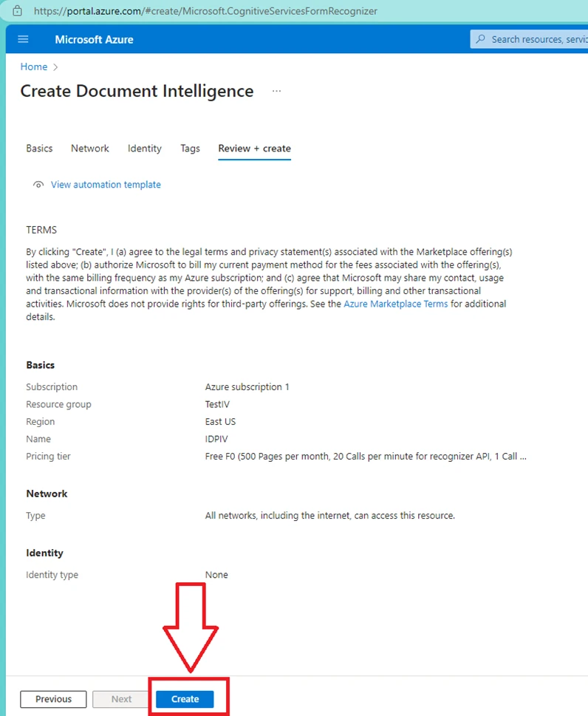Click the 'Pricing tier' field label
This screenshot has width=588, height=716.
pos(49,456)
